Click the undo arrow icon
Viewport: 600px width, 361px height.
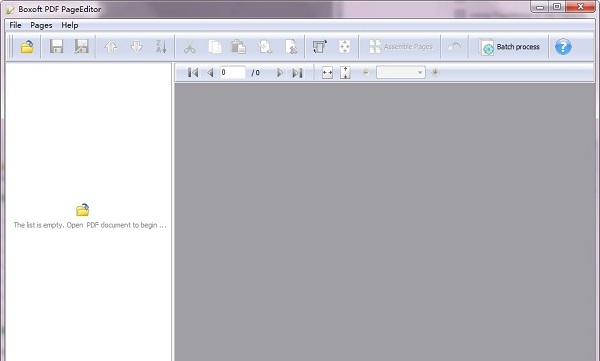click(454, 47)
